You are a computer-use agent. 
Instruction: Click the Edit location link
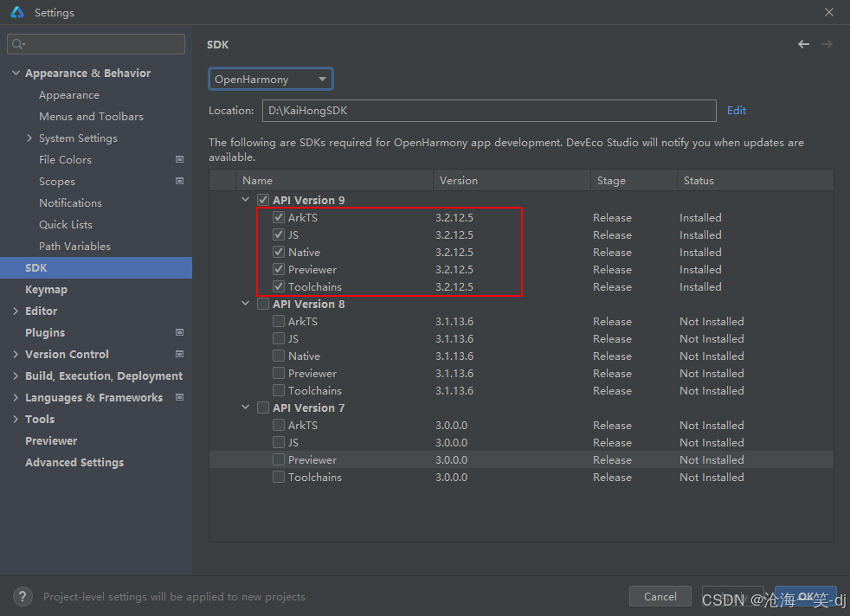tap(736, 111)
